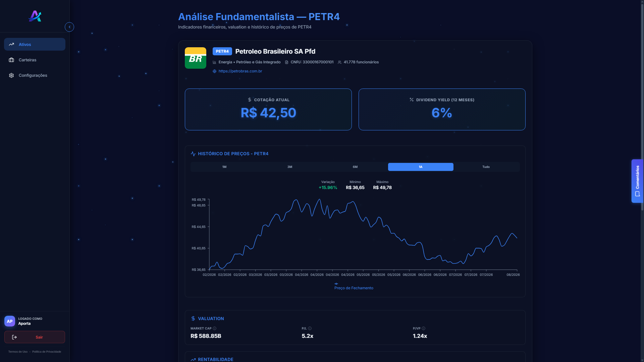Click the globe icon beside the website link
The width and height of the screenshot is (644, 362).
215,71
